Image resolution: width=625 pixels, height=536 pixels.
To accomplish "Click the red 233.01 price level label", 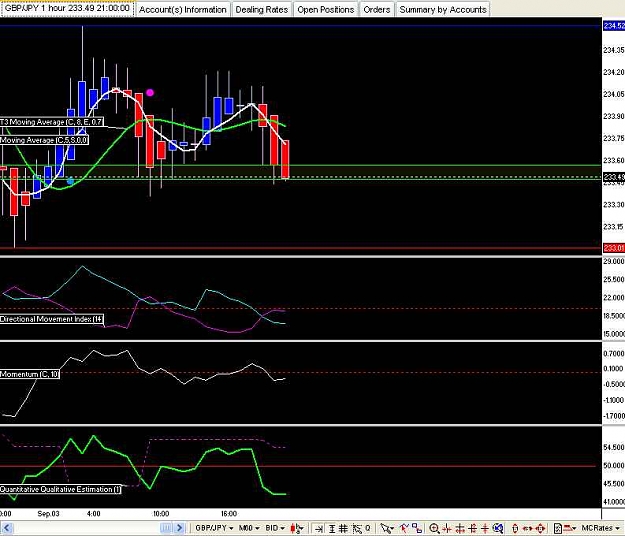I will pos(614,248).
